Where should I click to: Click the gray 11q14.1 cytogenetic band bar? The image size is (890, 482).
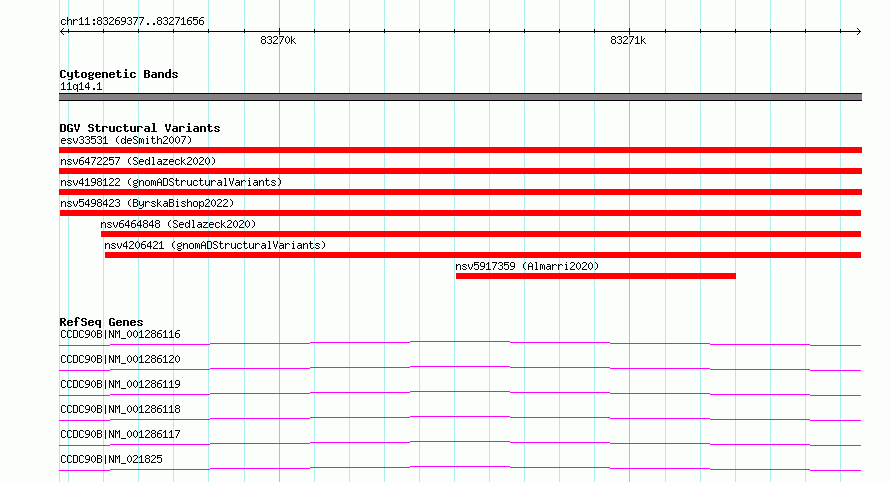(460, 97)
